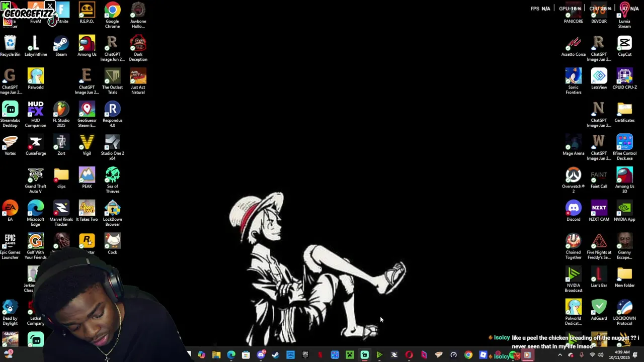Select the ChatGPT Image file with letter W
Image resolution: width=644 pixels, height=362 pixels.
(x=599, y=147)
